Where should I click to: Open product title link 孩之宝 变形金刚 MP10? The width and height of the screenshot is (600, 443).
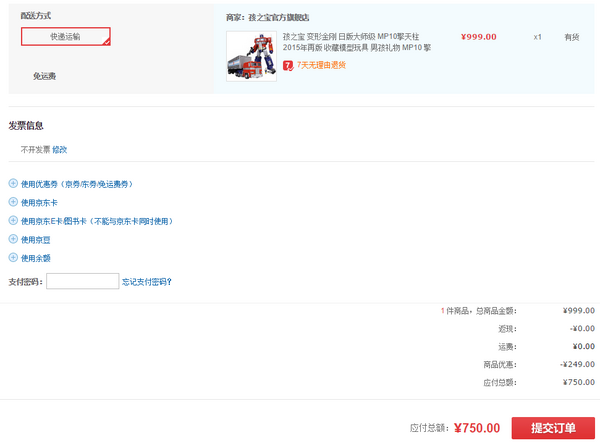point(357,42)
